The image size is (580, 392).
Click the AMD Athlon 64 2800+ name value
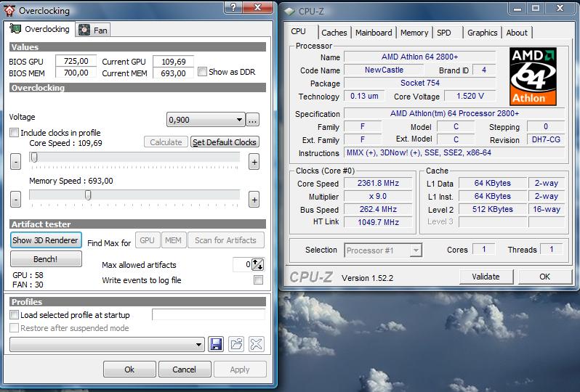(420, 57)
